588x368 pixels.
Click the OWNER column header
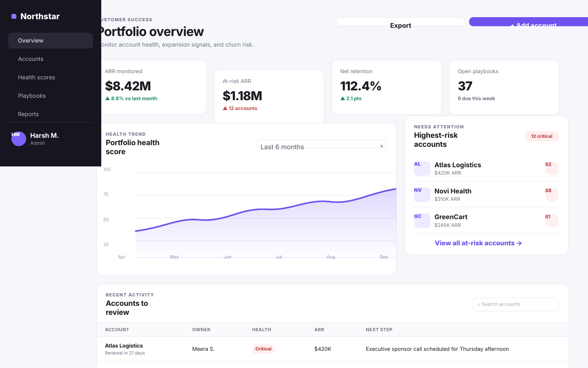pos(201,330)
